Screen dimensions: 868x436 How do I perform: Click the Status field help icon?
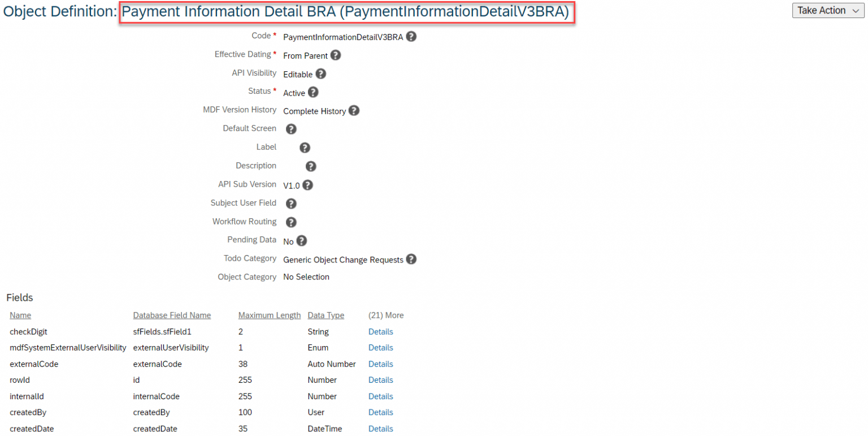pos(313,92)
